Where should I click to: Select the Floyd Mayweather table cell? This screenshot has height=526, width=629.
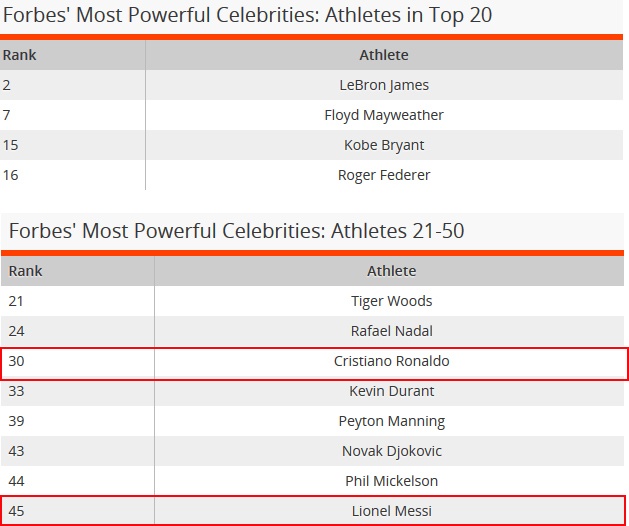pos(384,115)
